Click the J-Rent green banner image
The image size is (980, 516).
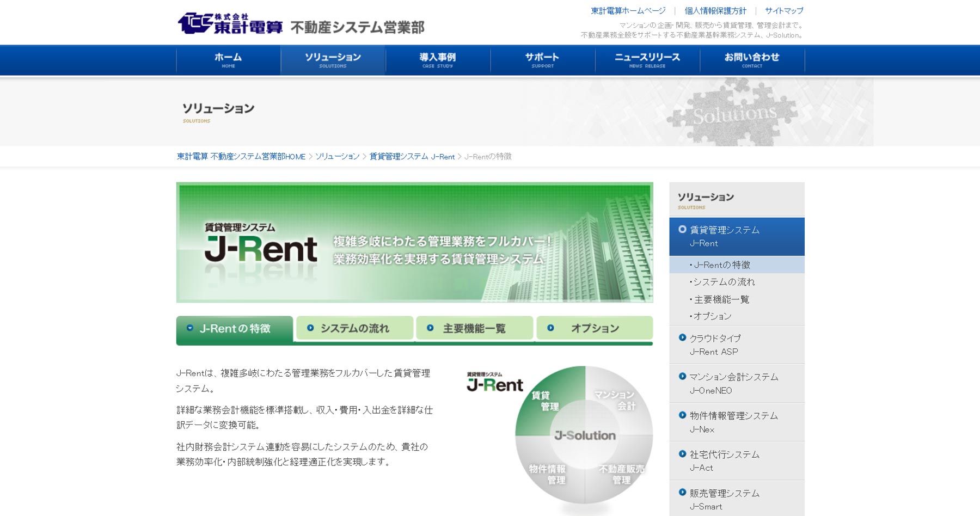pos(414,242)
